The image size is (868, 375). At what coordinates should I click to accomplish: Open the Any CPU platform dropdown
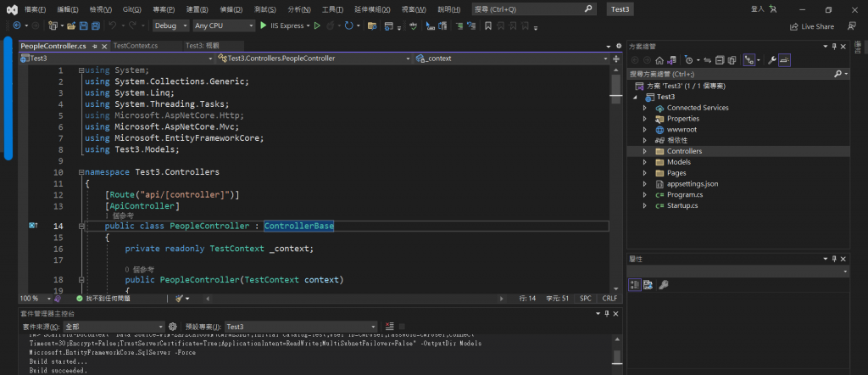tap(223, 26)
